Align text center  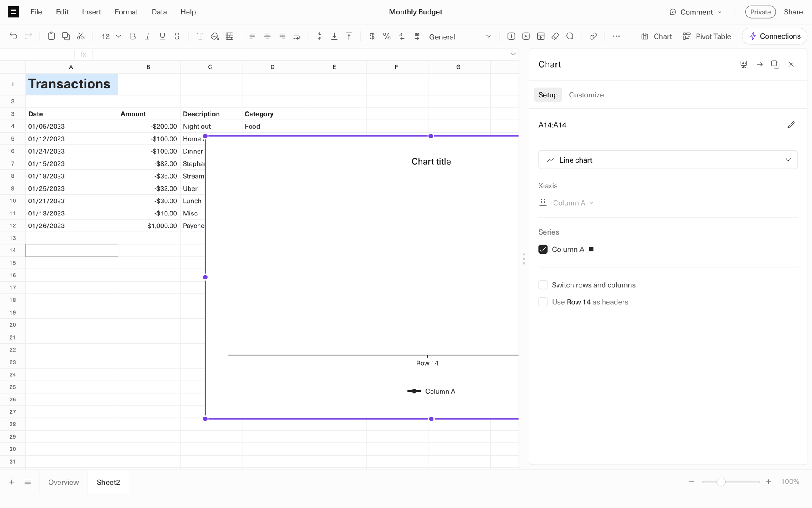[x=267, y=36]
